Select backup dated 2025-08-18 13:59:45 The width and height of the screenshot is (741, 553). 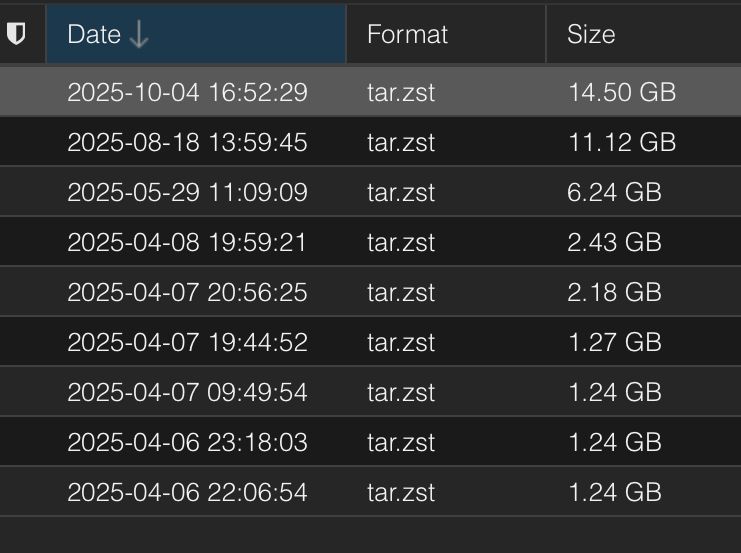(187, 142)
